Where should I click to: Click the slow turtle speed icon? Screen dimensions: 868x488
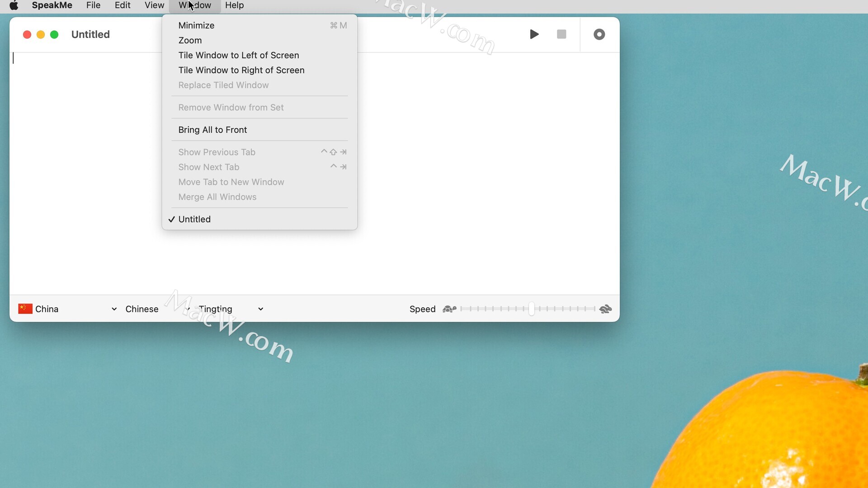pyautogui.click(x=449, y=309)
